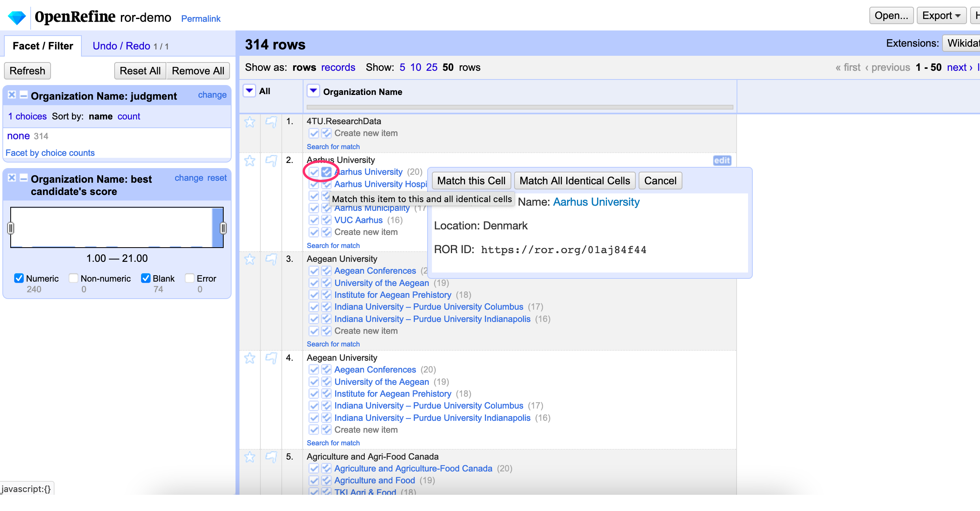980x511 pixels.
Task: Flag row 3 Aegean University
Action: 271,259
